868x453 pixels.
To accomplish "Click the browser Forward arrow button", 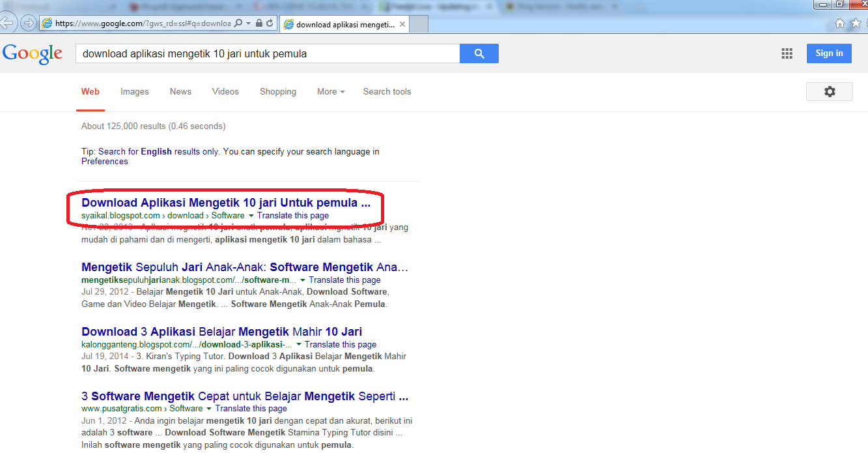I will (28, 23).
